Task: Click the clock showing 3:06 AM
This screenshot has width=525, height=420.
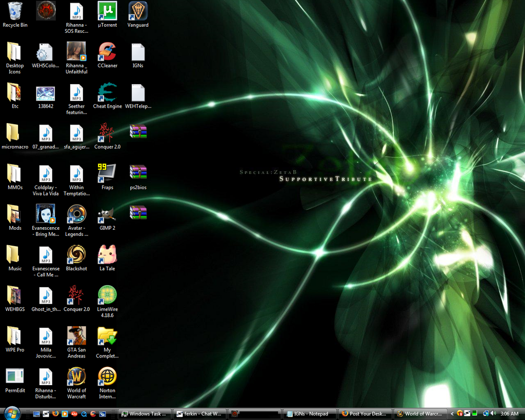Action: pos(509,414)
